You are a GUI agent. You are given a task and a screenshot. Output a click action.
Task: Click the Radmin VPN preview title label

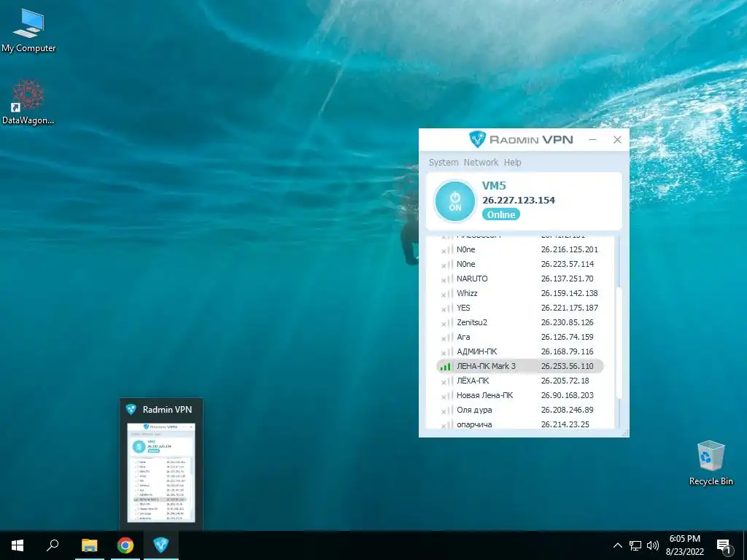point(167,410)
